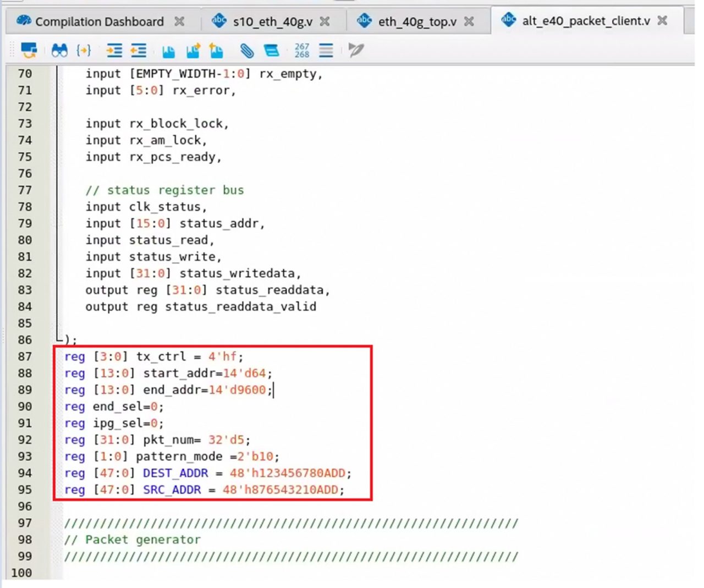704x588 pixels.
Task: Click the paperclip icon in toolbar
Action: 247,51
